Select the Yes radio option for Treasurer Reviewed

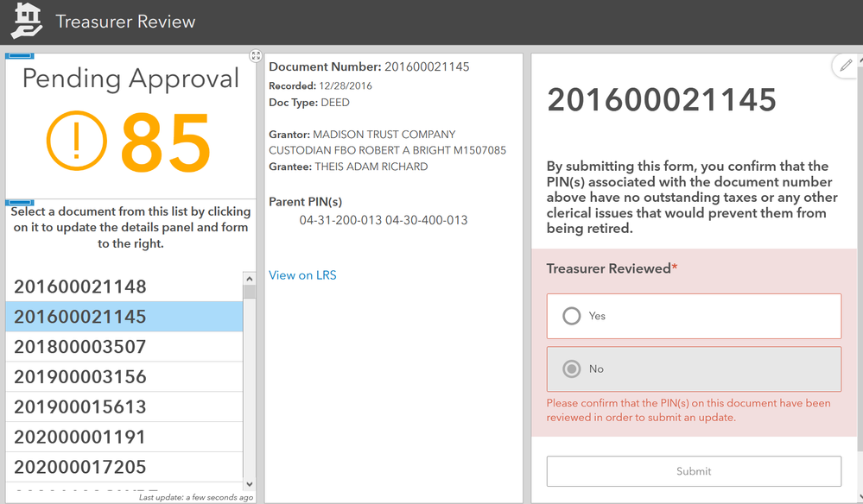coord(694,316)
